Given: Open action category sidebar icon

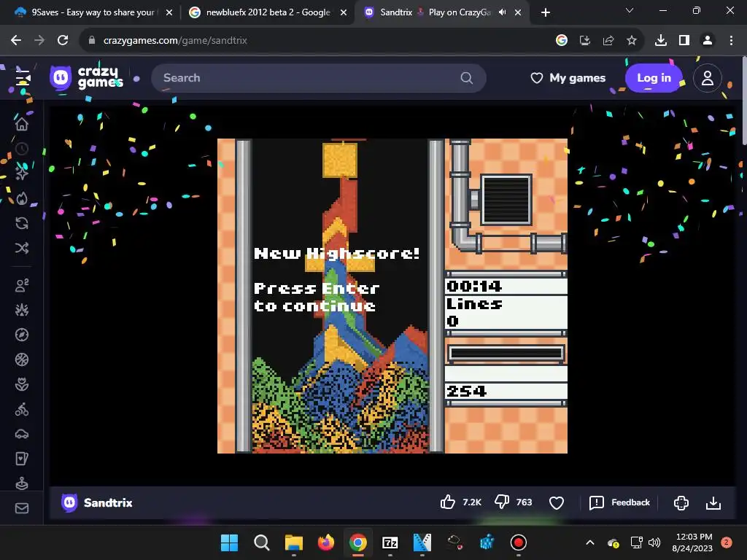Looking at the screenshot, I should (22, 310).
